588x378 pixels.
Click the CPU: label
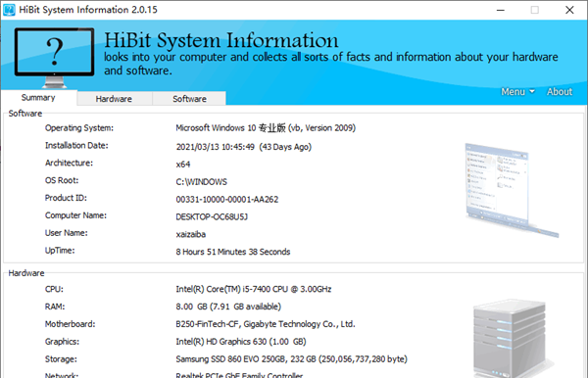tap(54, 289)
